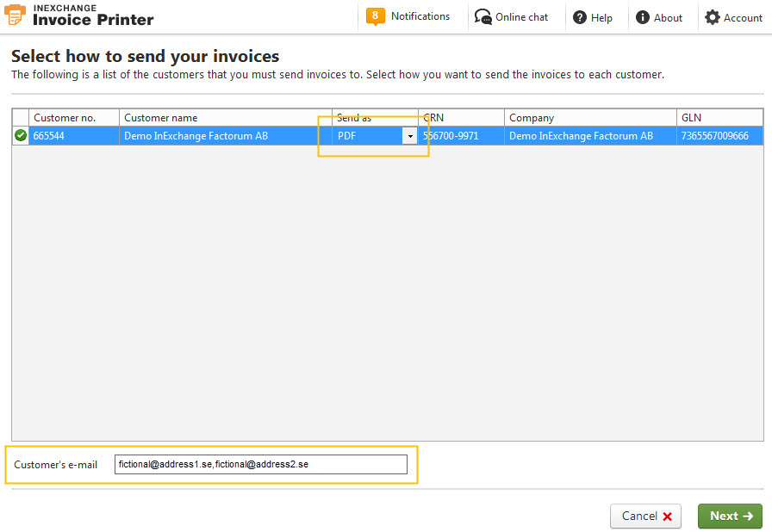Click the Customer's e-mail label
Screen dimensions: 772x532
[x=56, y=465]
